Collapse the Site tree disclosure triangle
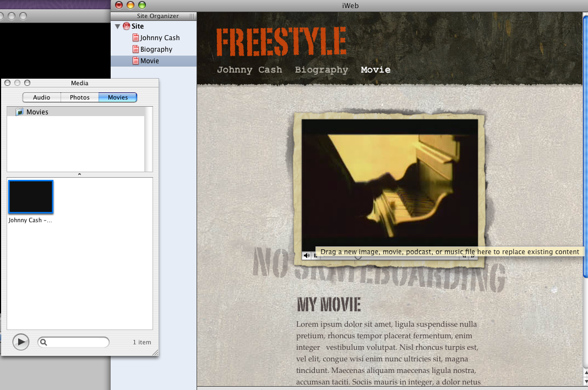The width and height of the screenshot is (588, 390). 117,26
